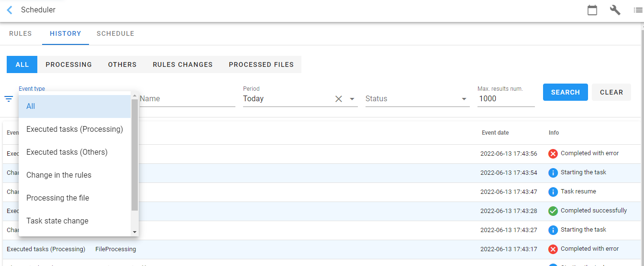Select the PROCESSING filter button
The width and height of the screenshot is (644, 266).
pos(69,64)
